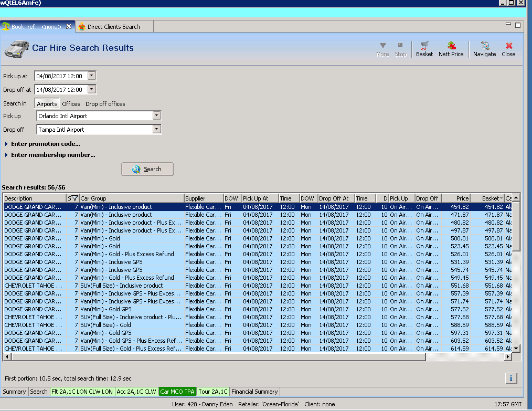Image resolution: width=532 pixels, height=411 pixels.
Task: Open the Basket toolbar icon
Action: [424, 49]
